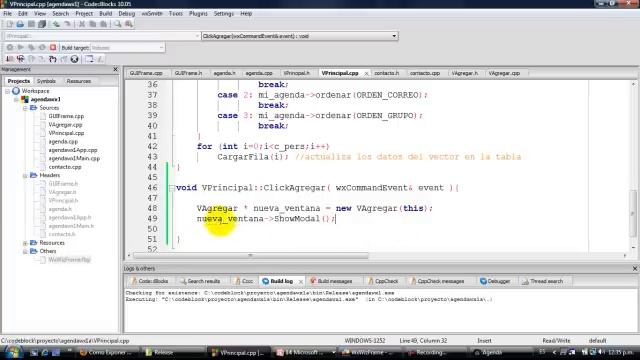Click the Find magnifier icon
The width and height of the screenshot is (640, 360).
[118, 24]
